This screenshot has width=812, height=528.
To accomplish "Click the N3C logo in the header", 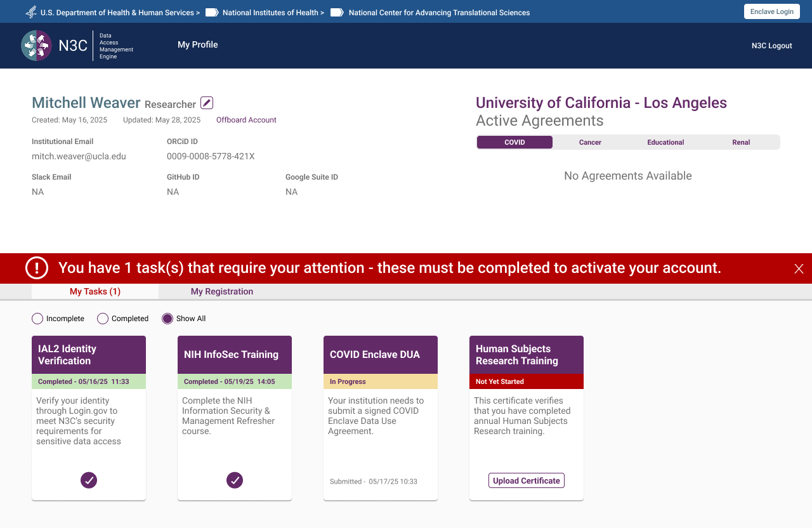I will 36,45.
